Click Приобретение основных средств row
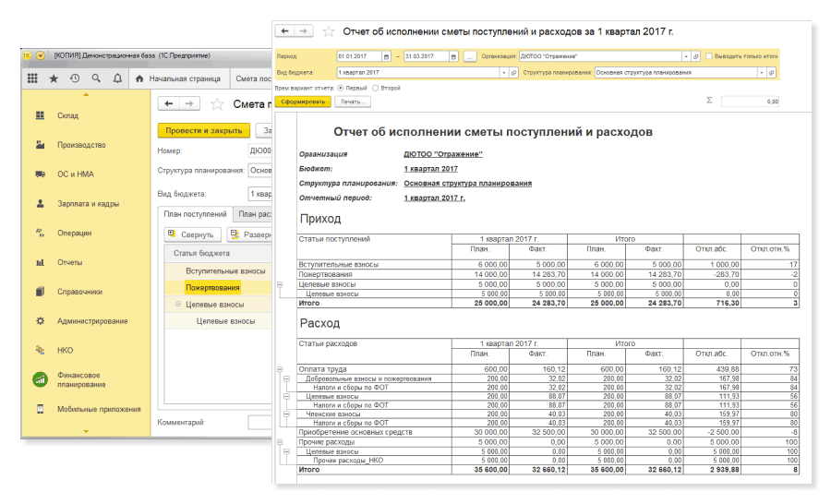831x504 pixels. point(548,432)
